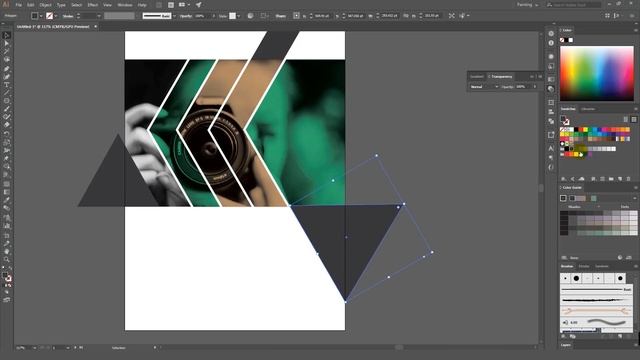Open the Painting workspace switcher
640x360 pixels.
click(527, 5)
